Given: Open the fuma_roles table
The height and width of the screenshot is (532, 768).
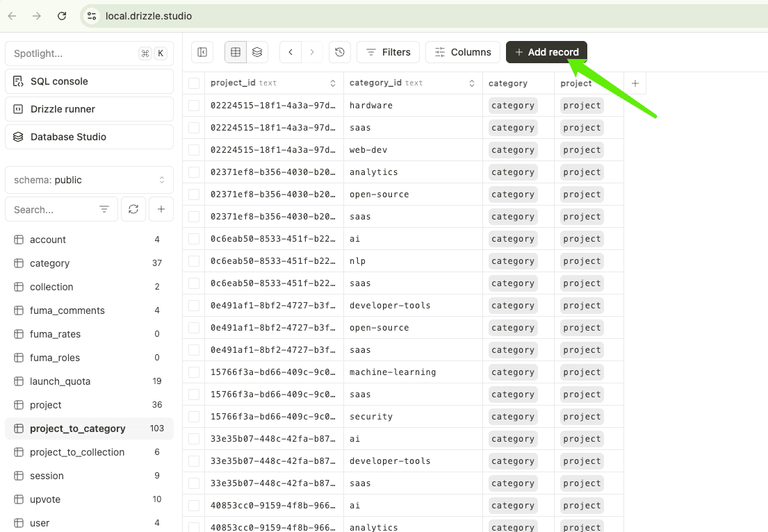Looking at the screenshot, I should pos(89,358).
